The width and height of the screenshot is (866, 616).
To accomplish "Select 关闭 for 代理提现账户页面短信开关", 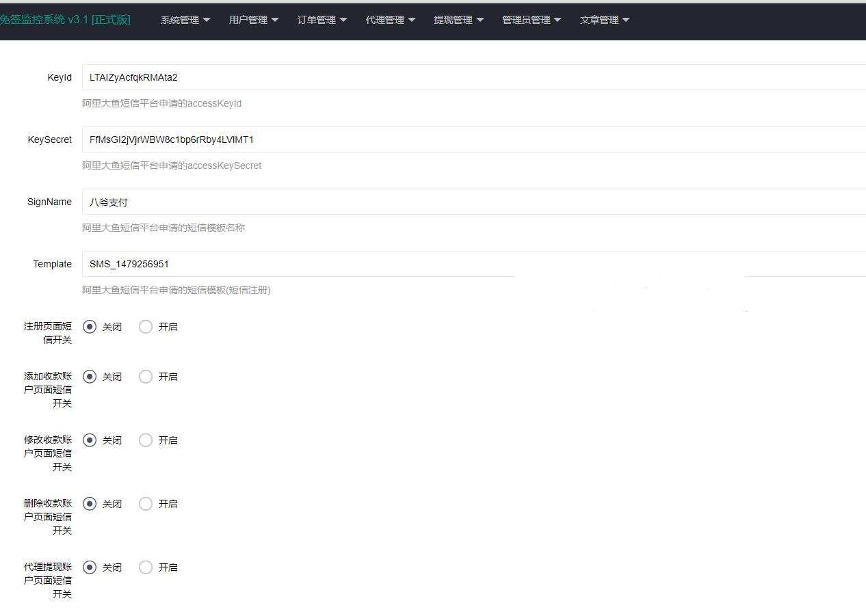I will (x=90, y=567).
